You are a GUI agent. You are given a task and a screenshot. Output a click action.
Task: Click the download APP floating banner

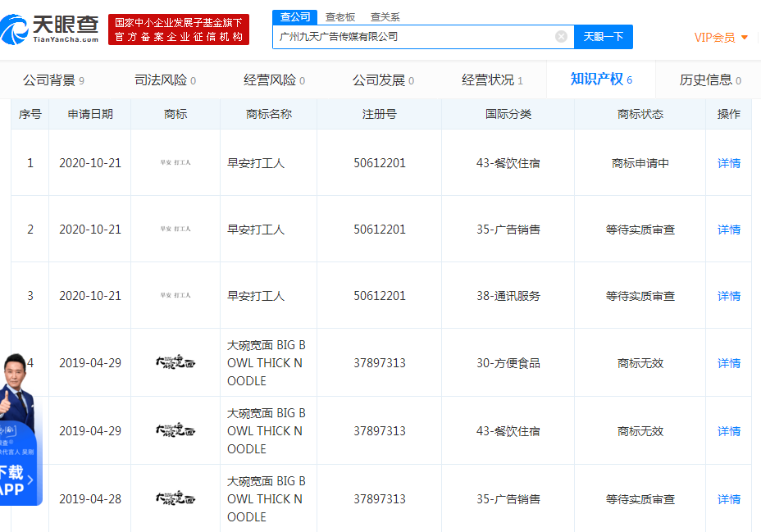[18, 480]
